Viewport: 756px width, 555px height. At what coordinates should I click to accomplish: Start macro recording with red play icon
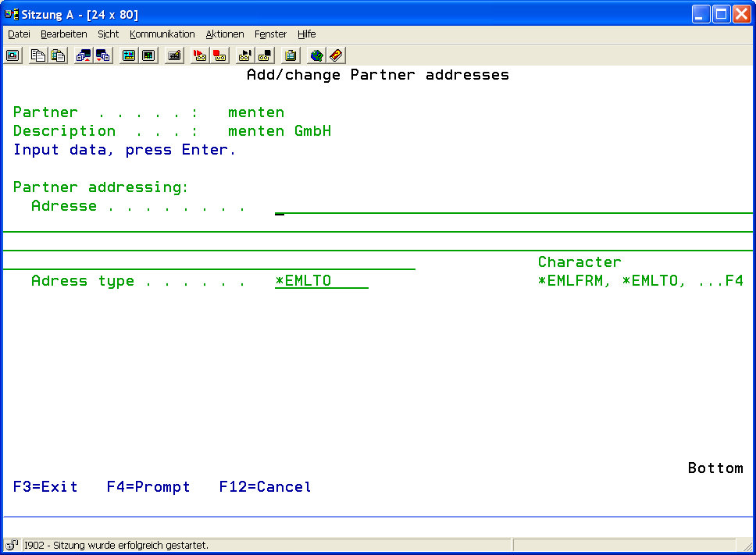pyautogui.click(x=200, y=55)
